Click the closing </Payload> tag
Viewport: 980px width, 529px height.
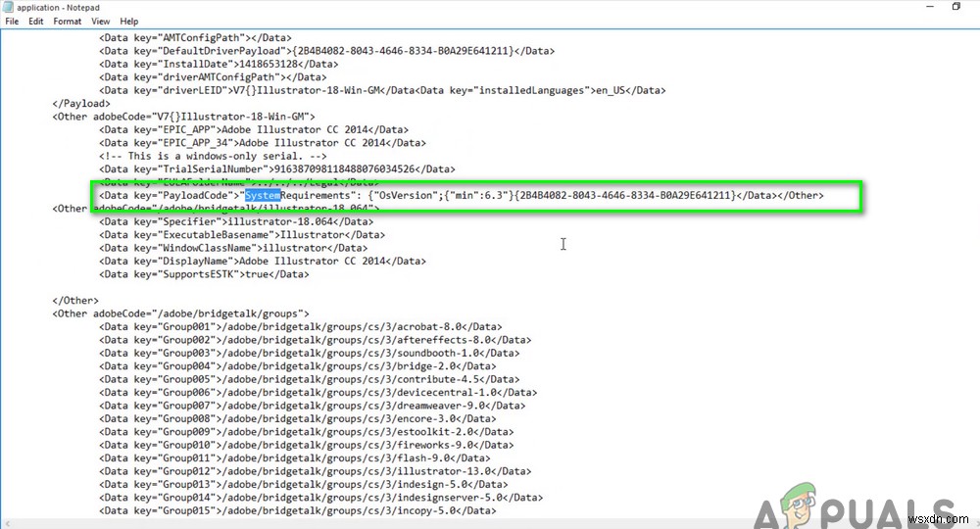[81, 103]
